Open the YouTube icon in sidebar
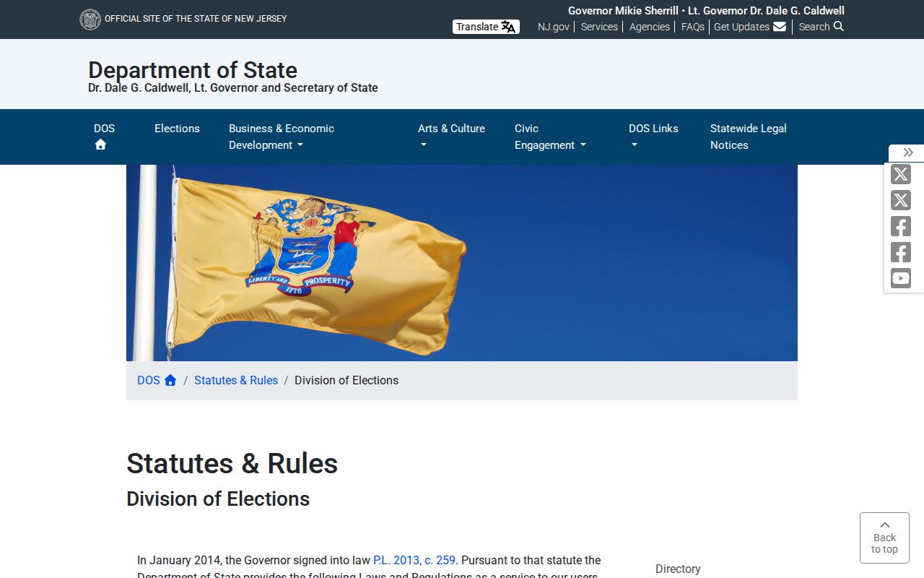924x578 pixels. pyautogui.click(x=901, y=278)
